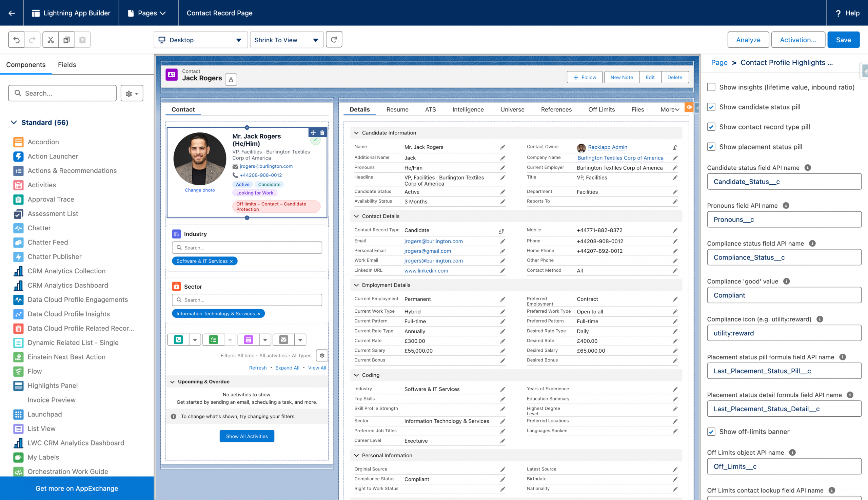The height and width of the screenshot is (500, 868).
Task: Click the Candidate status field API input
Action: 784,182
